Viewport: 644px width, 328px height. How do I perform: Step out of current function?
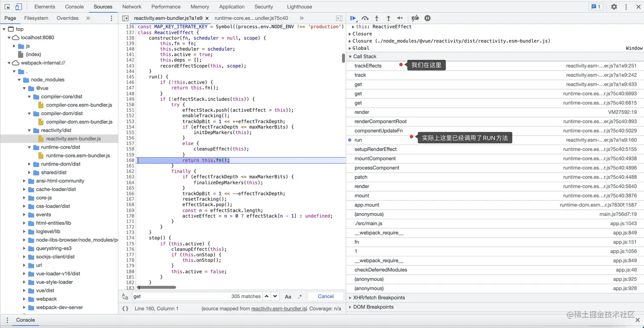point(388,18)
